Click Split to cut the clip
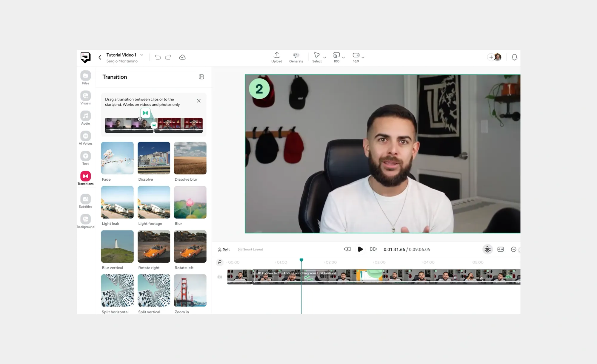597x364 pixels. click(224, 249)
